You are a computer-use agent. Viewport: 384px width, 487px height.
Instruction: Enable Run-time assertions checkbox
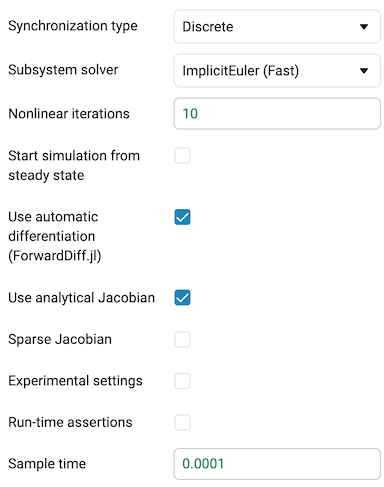[x=182, y=422]
